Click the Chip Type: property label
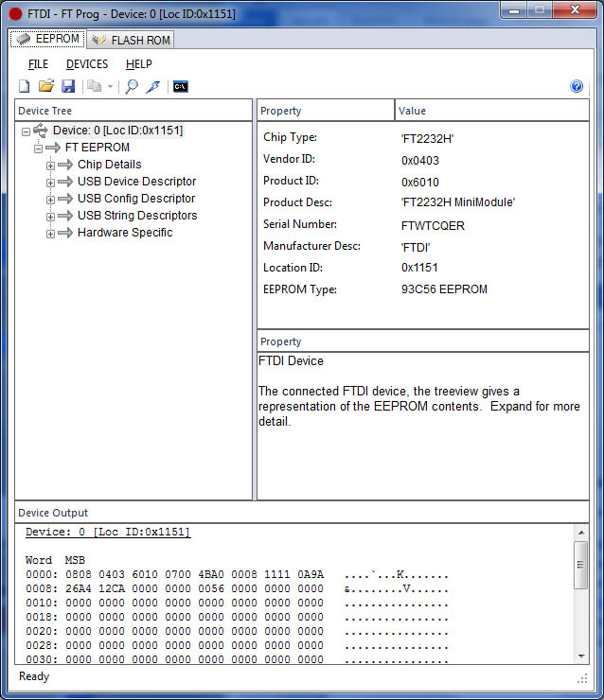Image resolution: width=604 pixels, height=700 pixels. click(290, 137)
